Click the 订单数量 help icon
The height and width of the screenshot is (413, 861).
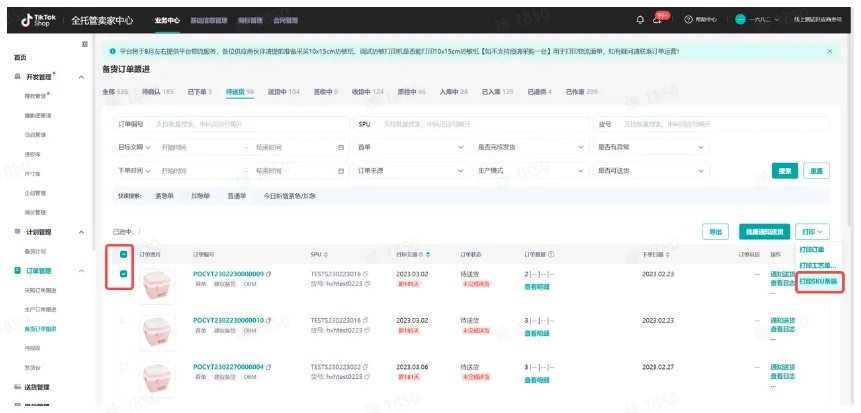pos(551,255)
